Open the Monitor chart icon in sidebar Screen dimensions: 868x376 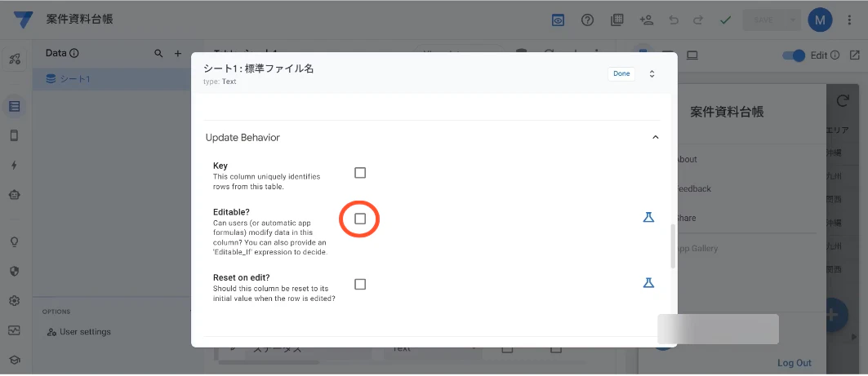point(15,330)
